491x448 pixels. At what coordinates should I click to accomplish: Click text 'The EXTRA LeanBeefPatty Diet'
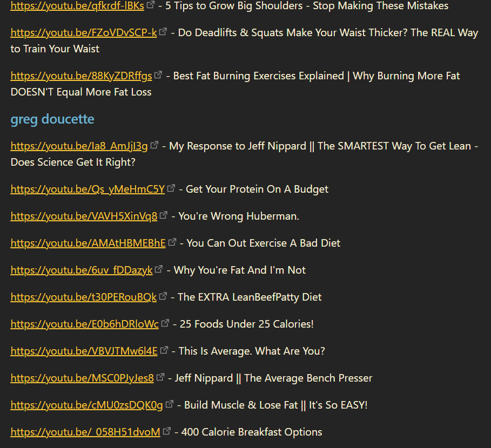pyautogui.click(x=250, y=297)
